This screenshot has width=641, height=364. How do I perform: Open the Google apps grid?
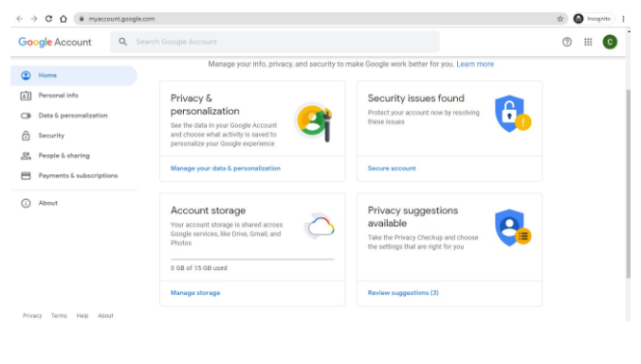[x=588, y=42]
